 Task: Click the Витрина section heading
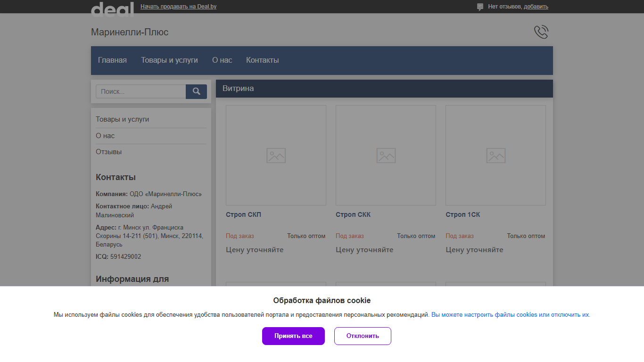tap(238, 88)
